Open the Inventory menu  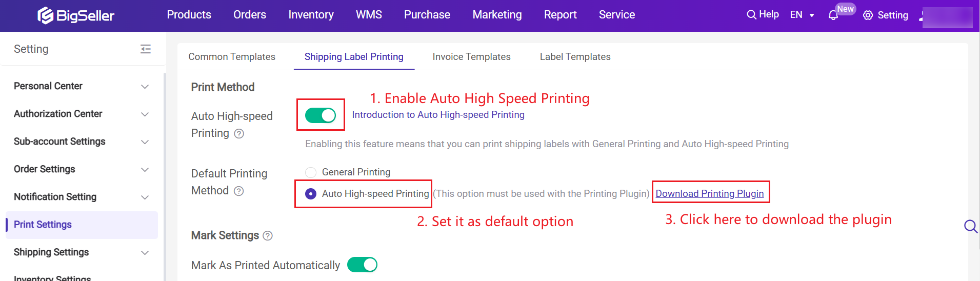[x=311, y=15]
